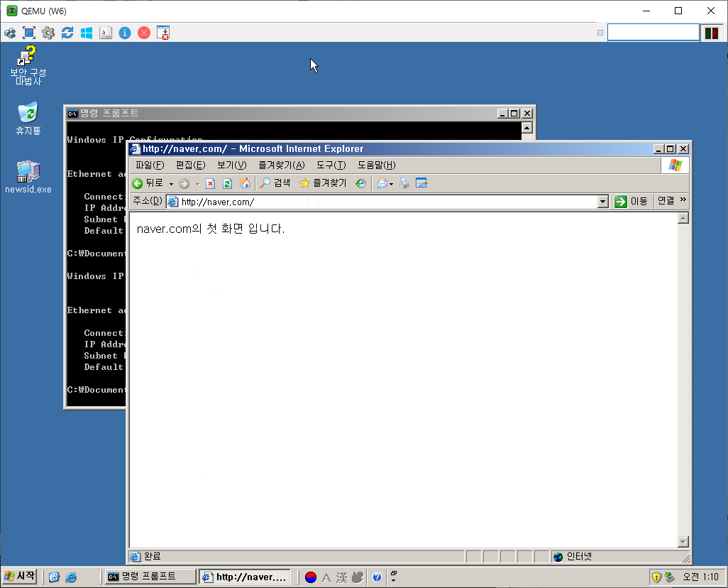Click the red stop icon in QEMU toolbar
The width and height of the screenshot is (728, 588).
click(x=144, y=33)
